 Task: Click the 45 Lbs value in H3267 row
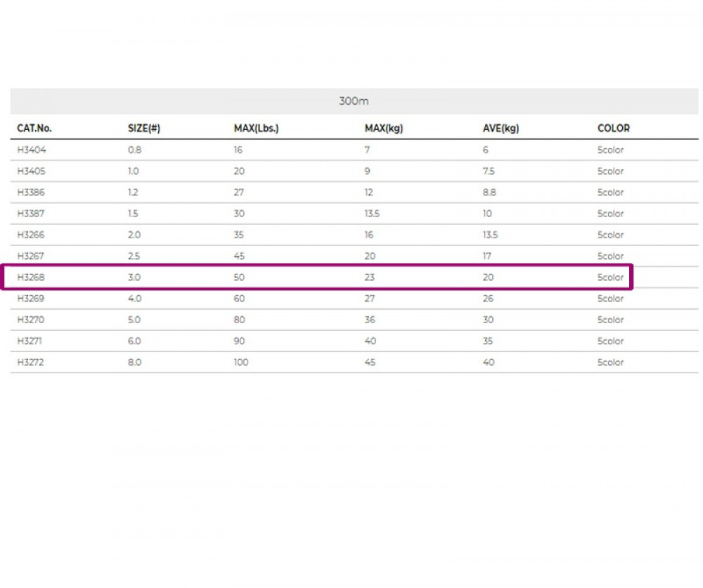[x=239, y=256]
